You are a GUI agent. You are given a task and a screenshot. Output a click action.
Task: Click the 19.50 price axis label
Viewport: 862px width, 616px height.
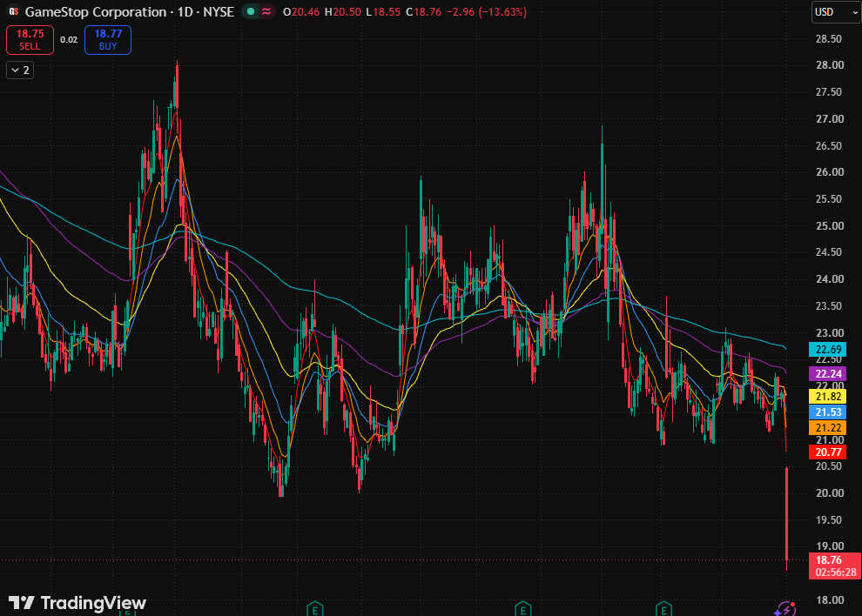pos(830,519)
